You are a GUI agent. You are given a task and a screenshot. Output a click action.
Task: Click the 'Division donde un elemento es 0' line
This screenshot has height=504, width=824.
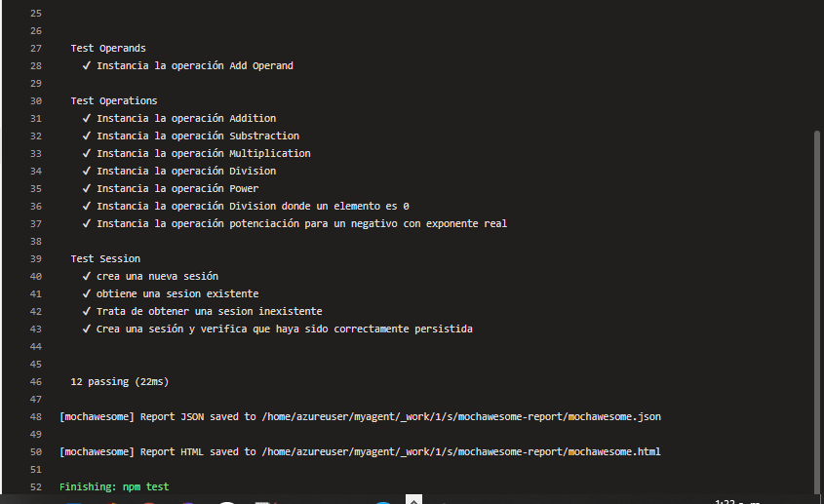(x=246, y=206)
